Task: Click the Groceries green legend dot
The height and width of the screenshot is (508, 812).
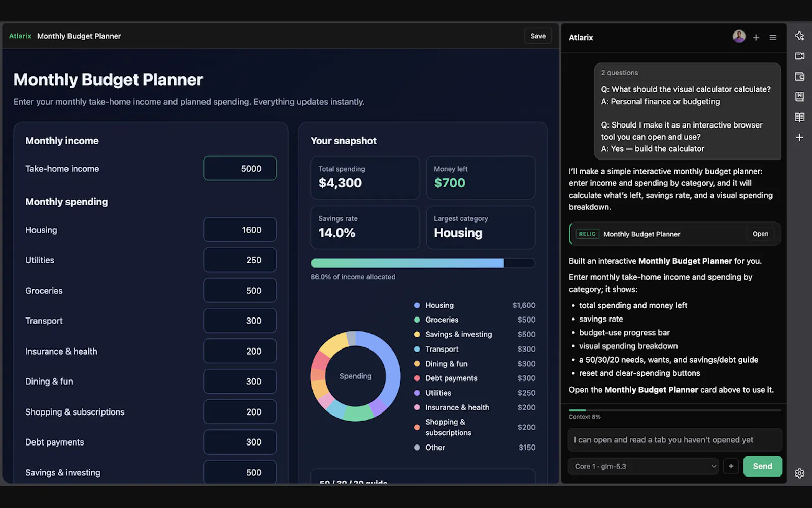Action: click(x=417, y=320)
